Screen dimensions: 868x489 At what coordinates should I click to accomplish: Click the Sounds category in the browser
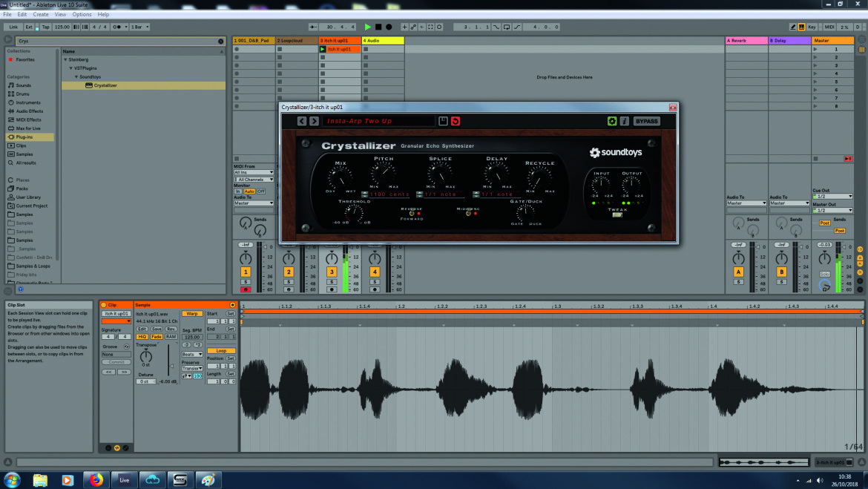click(x=23, y=85)
